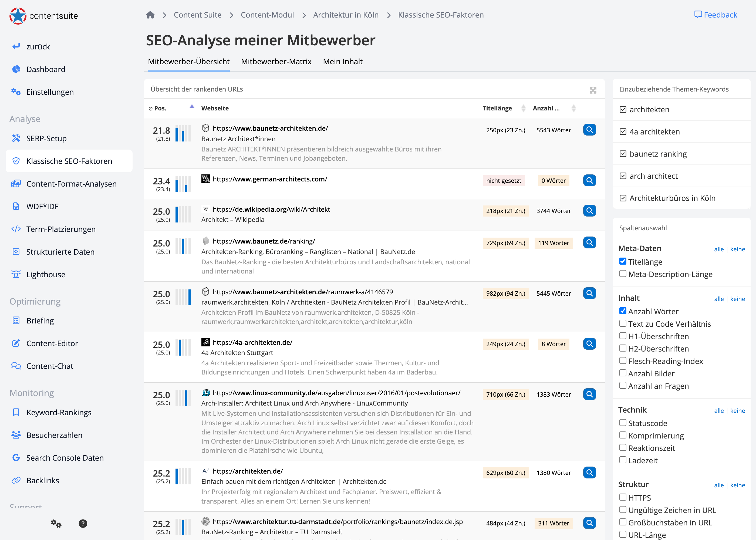Click the home breadcrumb icon
The height and width of the screenshot is (540, 756).
[150, 15]
